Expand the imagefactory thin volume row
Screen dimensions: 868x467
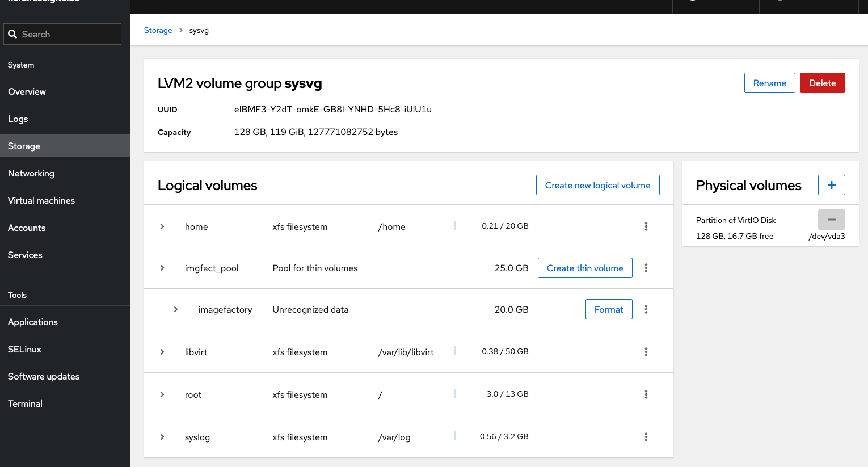[176, 309]
